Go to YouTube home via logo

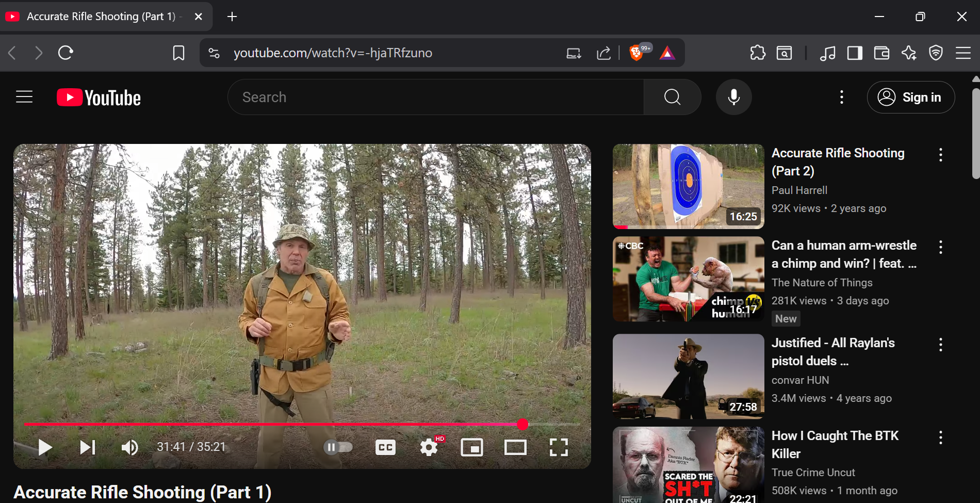click(x=99, y=98)
